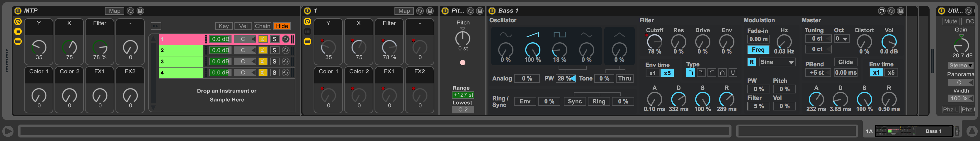The height and width of the screenshot is (141, 980).
Task: Solo chain 4 with its S button
Action: pos(274,72)
